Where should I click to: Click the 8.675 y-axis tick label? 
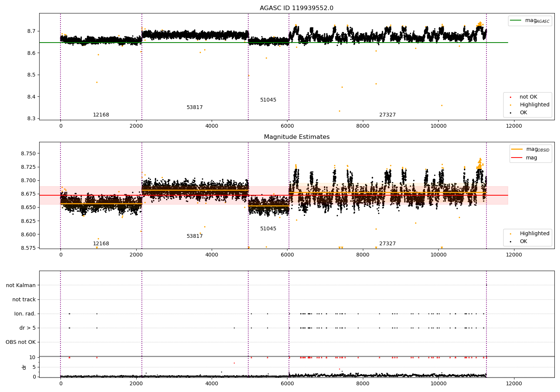[29, 194]
